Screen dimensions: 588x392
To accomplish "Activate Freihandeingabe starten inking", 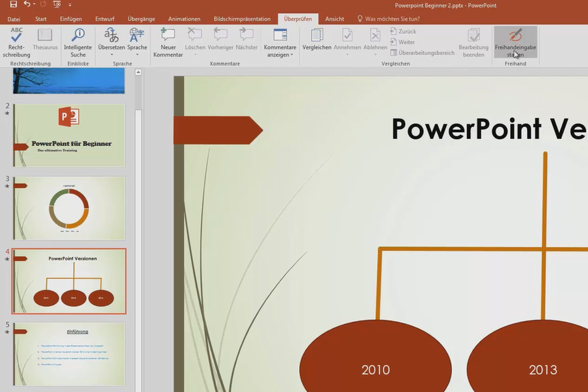I will (x=515, y=42).
